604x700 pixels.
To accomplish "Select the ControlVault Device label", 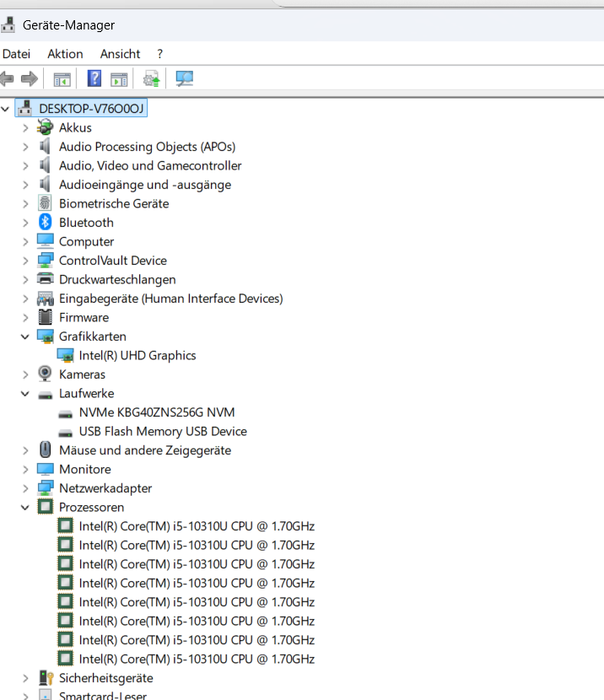I will (113, 261).
